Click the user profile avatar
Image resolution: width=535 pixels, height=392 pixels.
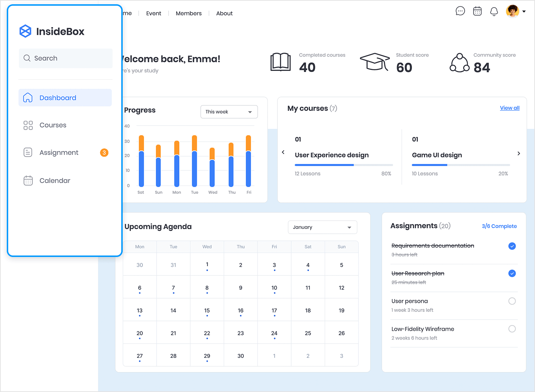[513, 11]
